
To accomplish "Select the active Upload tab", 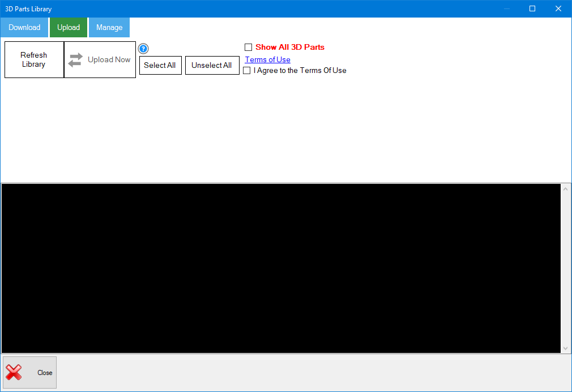I will (x=68, y=27).
